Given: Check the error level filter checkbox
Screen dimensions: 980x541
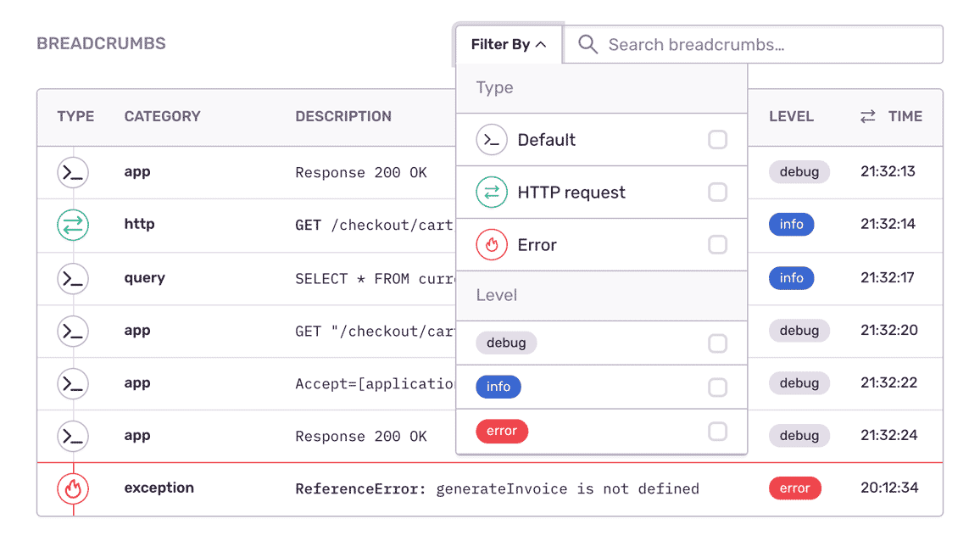Looking at the screenshot, I should 717,431.
